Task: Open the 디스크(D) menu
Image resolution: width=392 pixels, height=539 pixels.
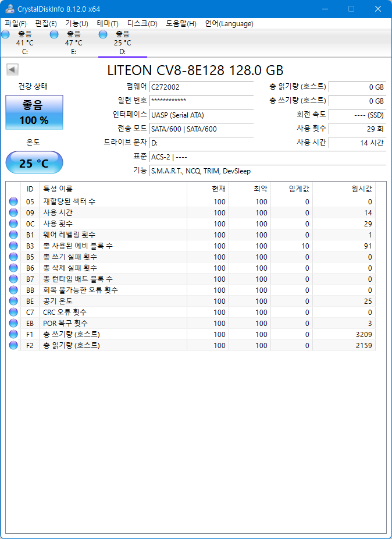Action: tap(142, 24)
